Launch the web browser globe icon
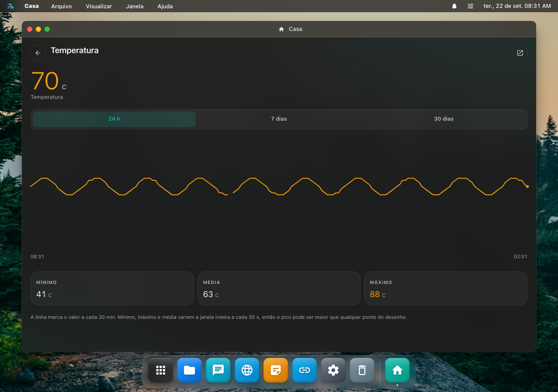Screen dimensions: 558x392 [247, 370]
